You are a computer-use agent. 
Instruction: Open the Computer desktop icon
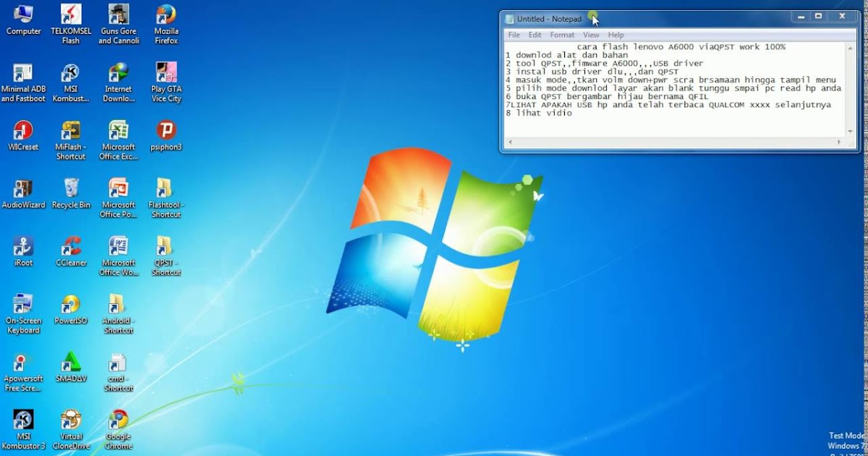(x=23, y=20)
